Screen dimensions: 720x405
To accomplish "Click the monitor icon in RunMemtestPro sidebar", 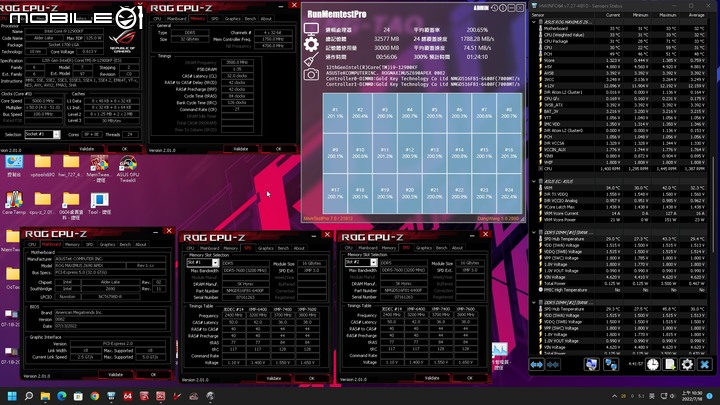I will pos(311,29).
